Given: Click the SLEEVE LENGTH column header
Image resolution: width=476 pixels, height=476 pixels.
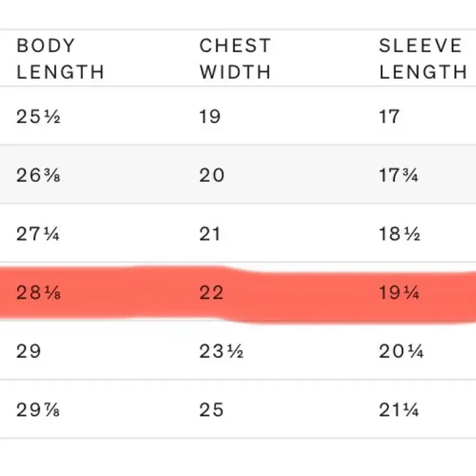Looking at the screenshot, I should pyautogui.click(x=423, y=59).
